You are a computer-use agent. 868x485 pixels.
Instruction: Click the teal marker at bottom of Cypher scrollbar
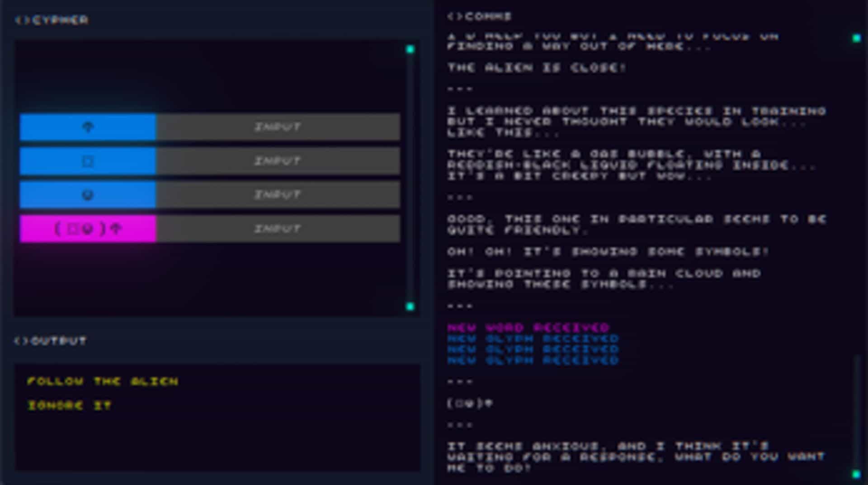410,306
